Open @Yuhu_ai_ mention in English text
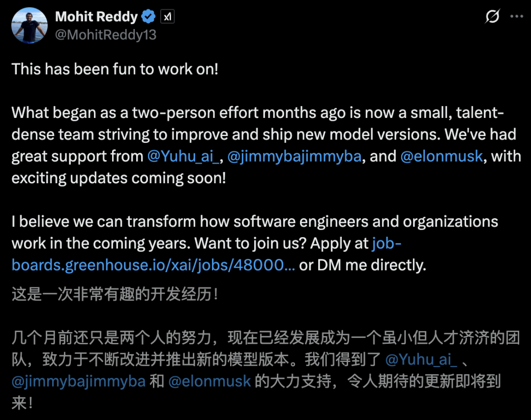Viewport: 531px width, 420px height. (183, 156)
